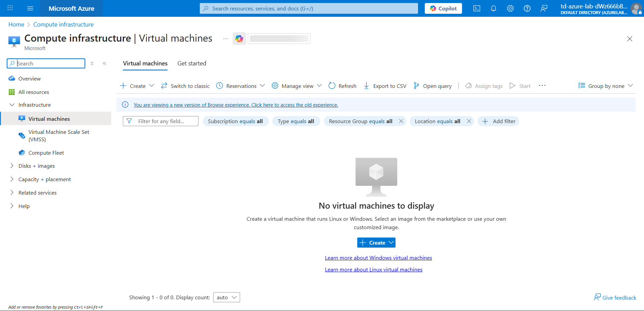644x311 pixels.
Task: Expand the Create dropdown
Action: 152,86
